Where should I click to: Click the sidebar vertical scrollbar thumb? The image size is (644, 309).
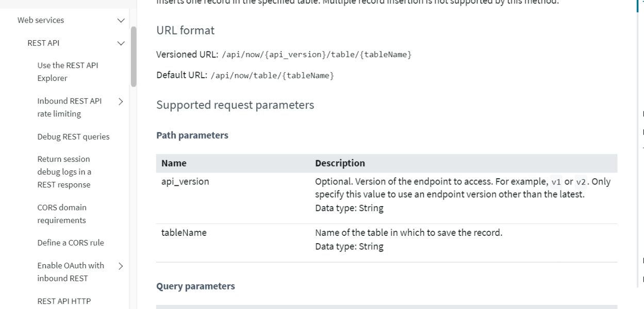134,57
